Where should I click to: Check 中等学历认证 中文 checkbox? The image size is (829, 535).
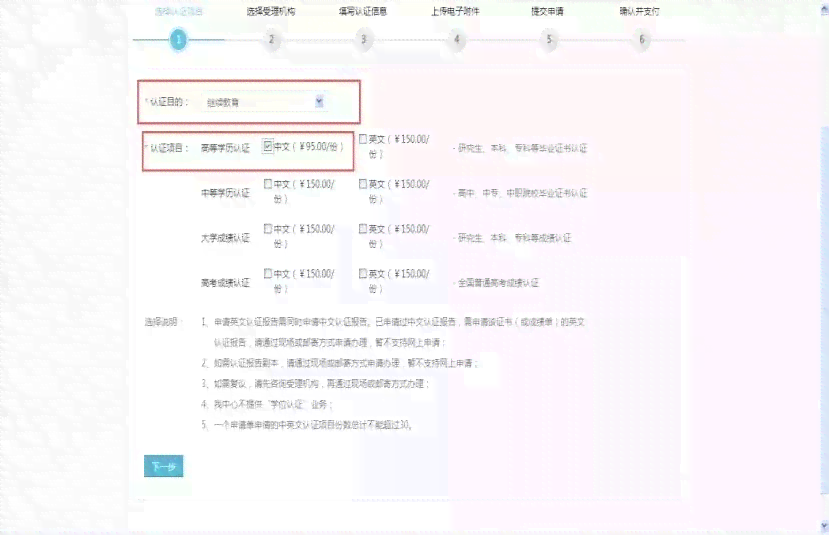tap(268, 184)
